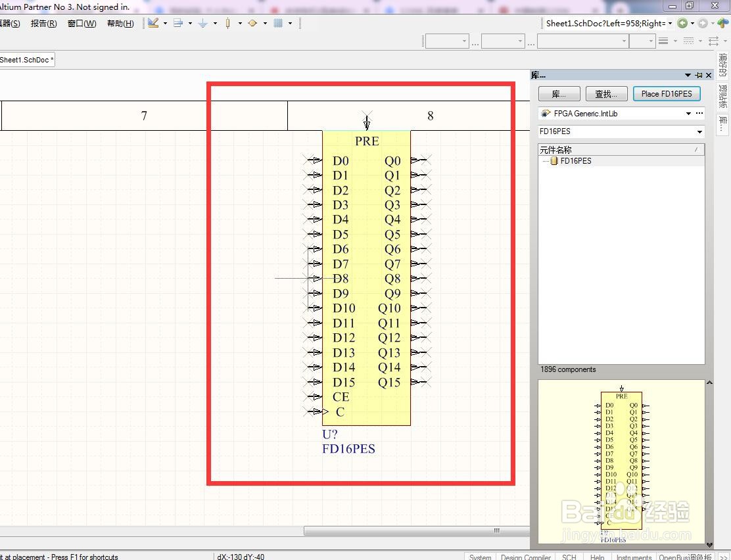
Task: Click the green navigate back icon
Action: tap(682, 23)
